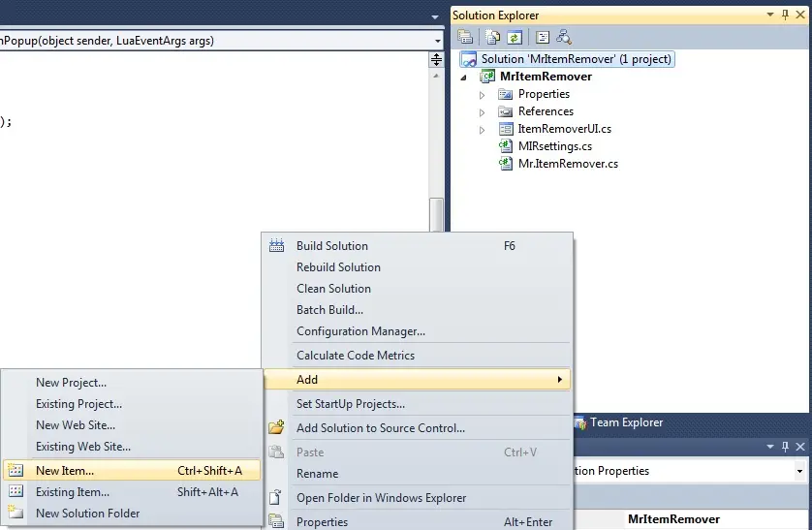This screenshot has width=812, height=530.
Task: Select New Item... submenu entry
Action: point(132,471)
